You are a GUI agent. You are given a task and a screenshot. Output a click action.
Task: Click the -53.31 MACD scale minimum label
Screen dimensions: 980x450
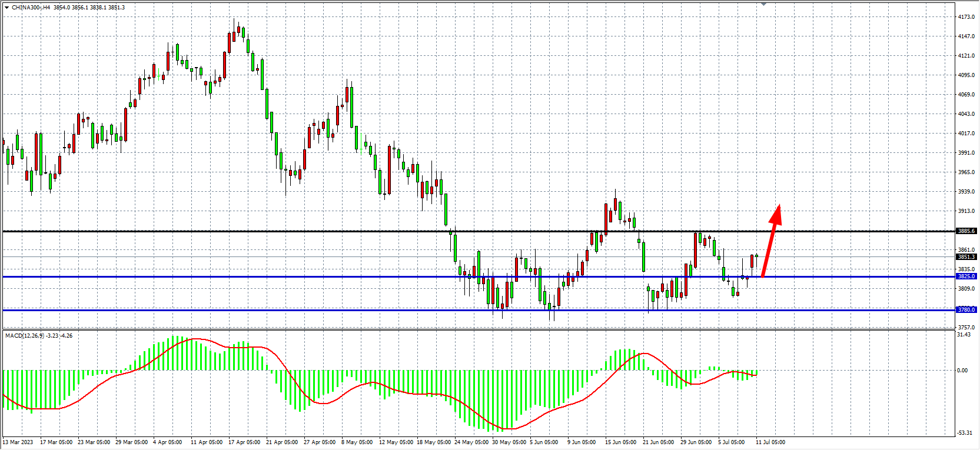click(x=964, y=433)
